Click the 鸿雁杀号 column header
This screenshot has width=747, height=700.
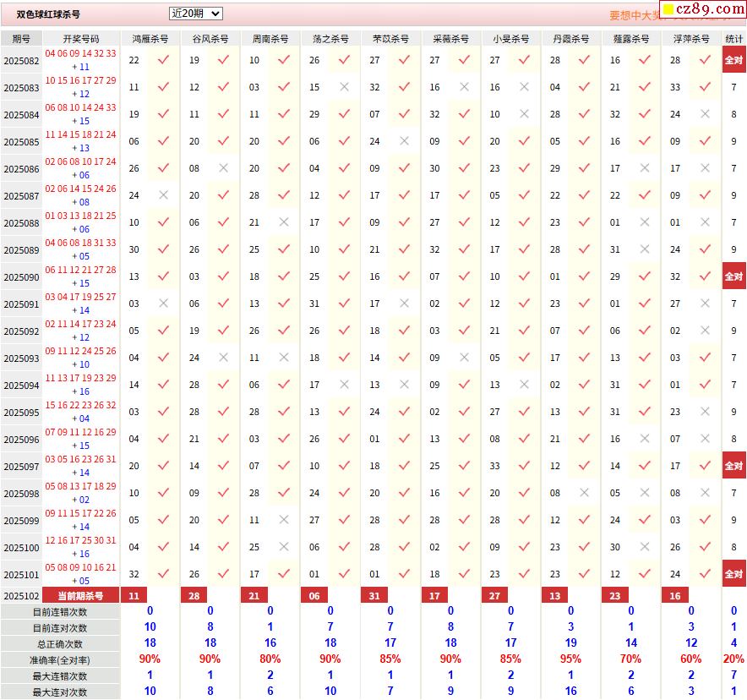(150, 39)
